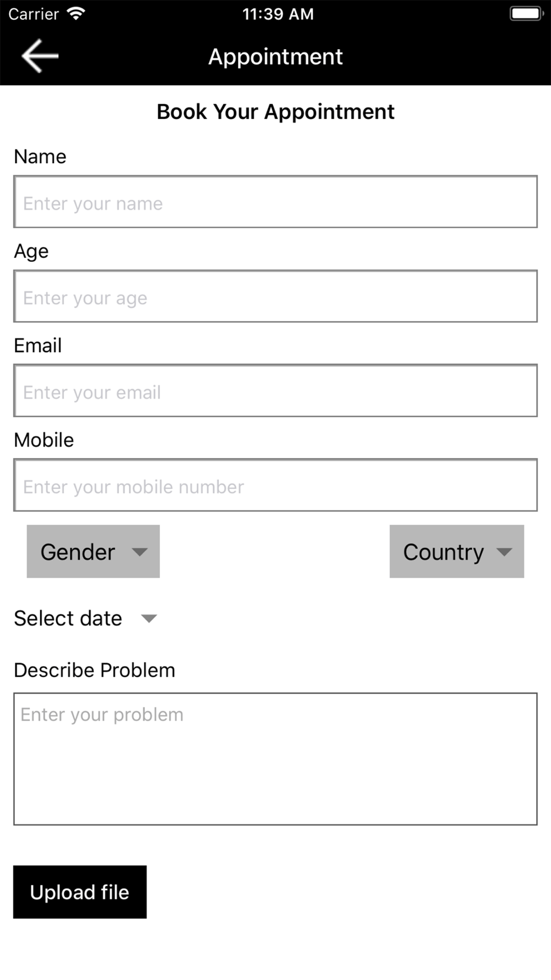Open the Gender dropdown
The width and height of the screenshot is (551, 980).
click(93, 551)
